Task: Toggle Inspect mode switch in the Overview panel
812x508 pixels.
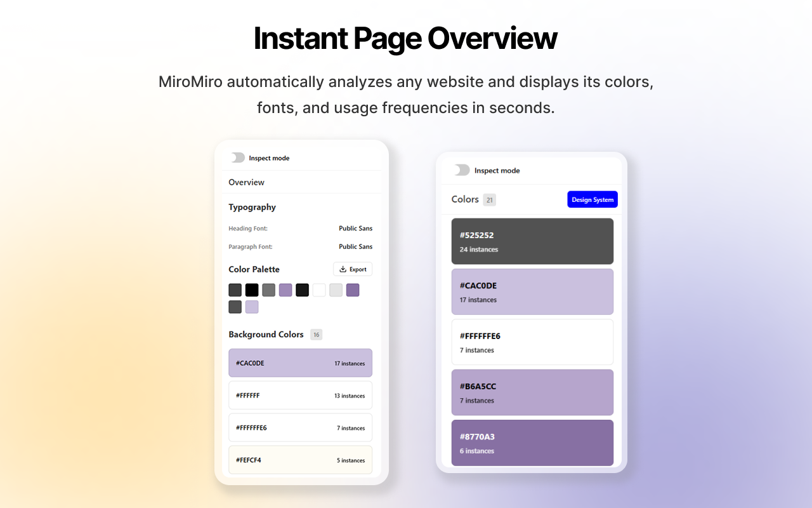Action: coord(238,157)
